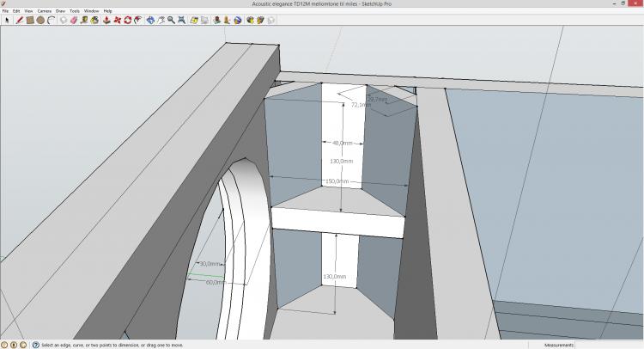Click the Measurements input box
Screen dimensions: 644x349
click(609, 345)
